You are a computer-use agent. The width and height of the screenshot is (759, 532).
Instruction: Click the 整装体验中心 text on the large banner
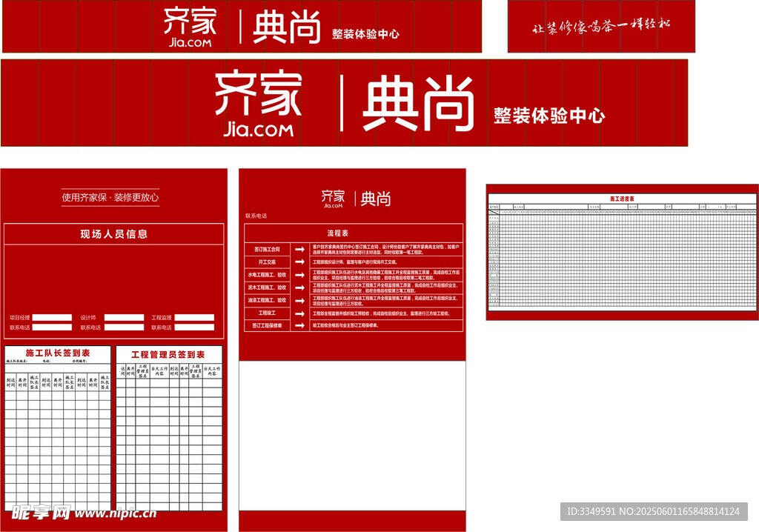(549, 116)
